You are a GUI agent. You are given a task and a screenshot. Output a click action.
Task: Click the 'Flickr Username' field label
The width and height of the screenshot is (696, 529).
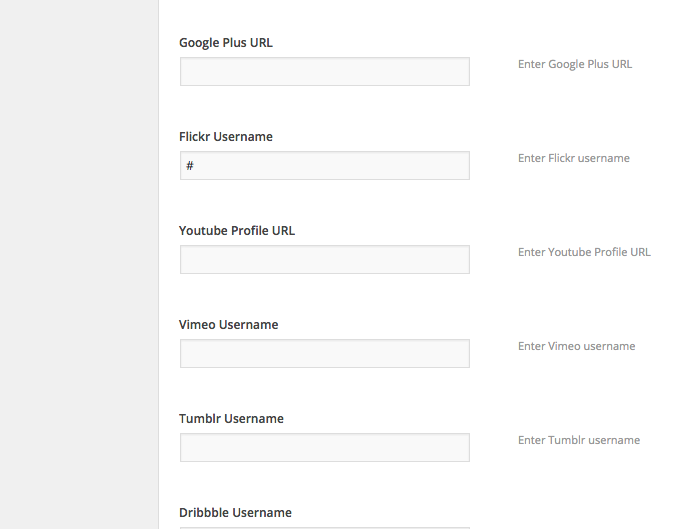pyautogui.click(x=226, y=137)
